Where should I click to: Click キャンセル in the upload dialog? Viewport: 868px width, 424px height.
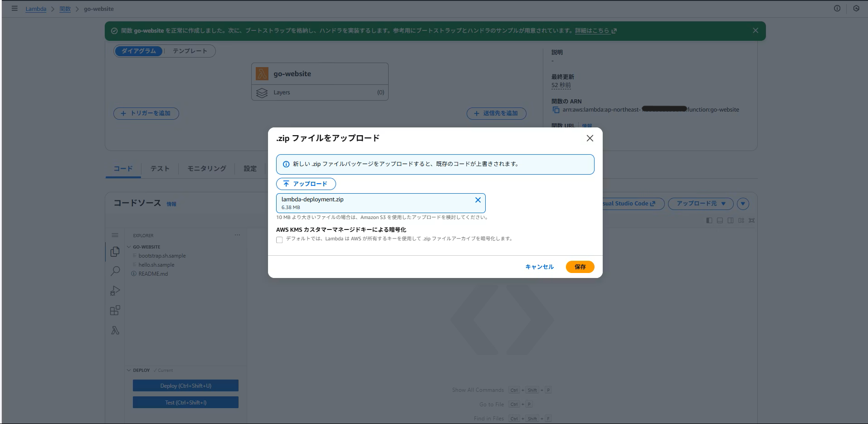click(x=539, y=267)
